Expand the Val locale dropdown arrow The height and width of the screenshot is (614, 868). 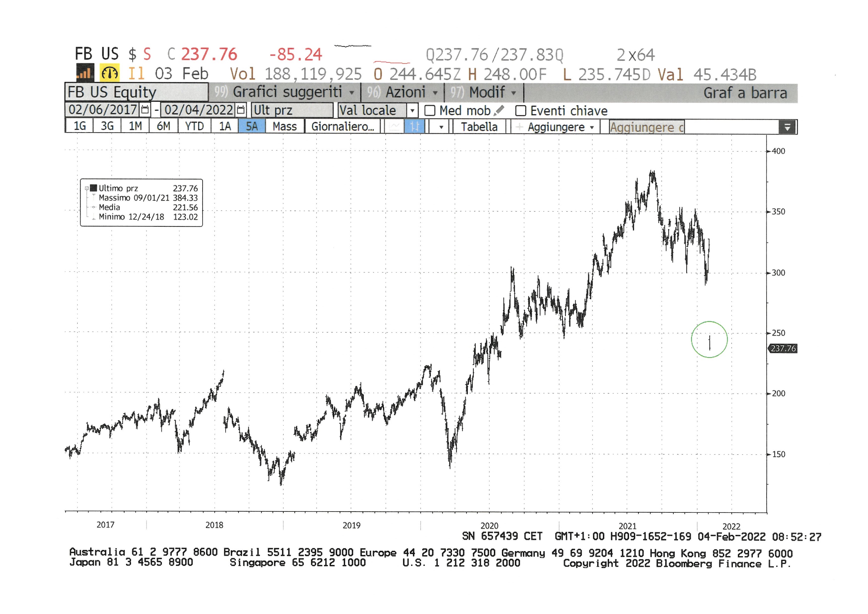(412, 111)
